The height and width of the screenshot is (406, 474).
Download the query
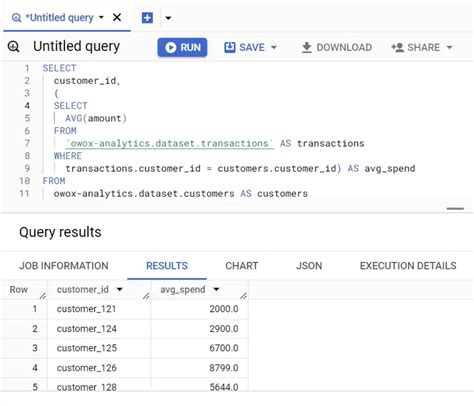pyautogui.click(x=337, y=47)
